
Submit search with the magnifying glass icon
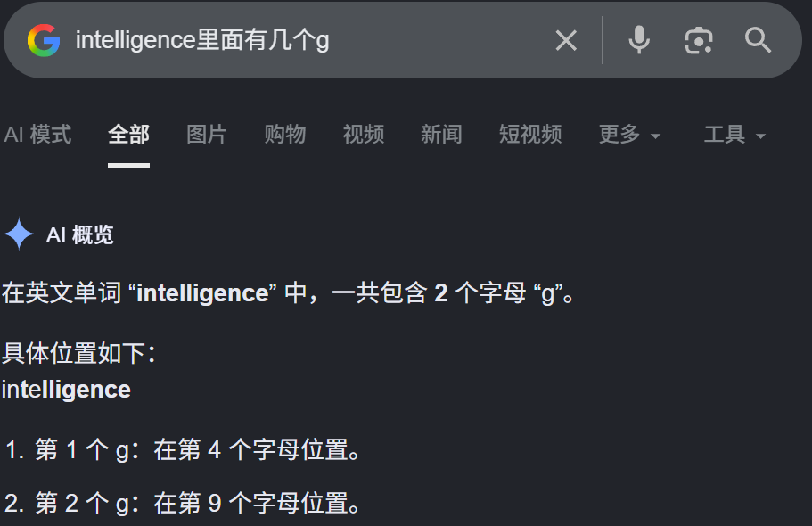pos(759,40)
